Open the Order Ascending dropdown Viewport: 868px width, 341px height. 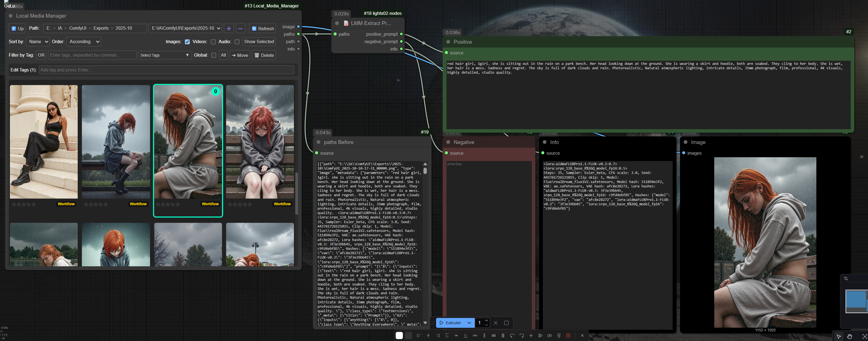pyautogui.click(x=84, y=42)
